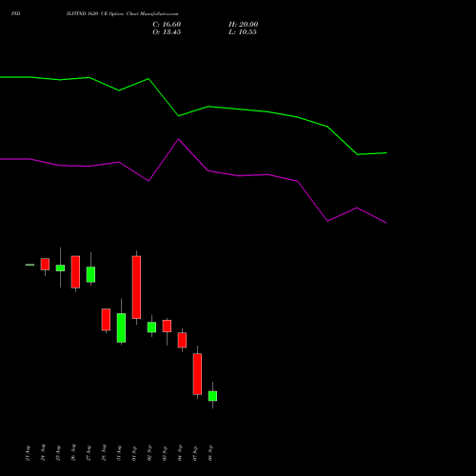Click the 01 Sep date label
The image size is (476, 476).
(134, 453)
